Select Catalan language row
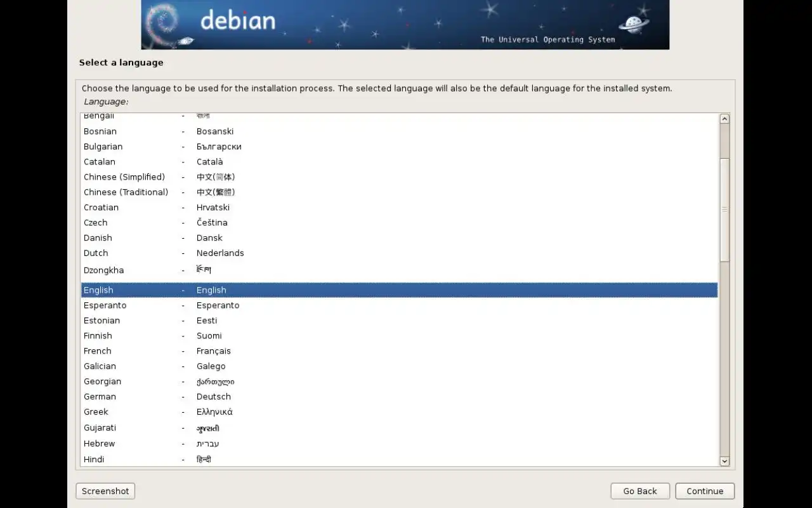 400,162
